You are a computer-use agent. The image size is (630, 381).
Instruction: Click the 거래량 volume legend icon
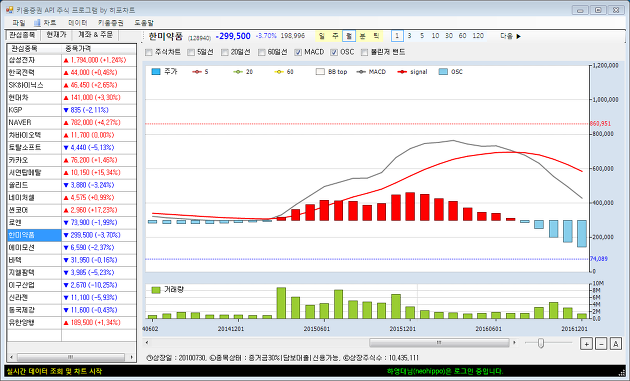(156, 290)
